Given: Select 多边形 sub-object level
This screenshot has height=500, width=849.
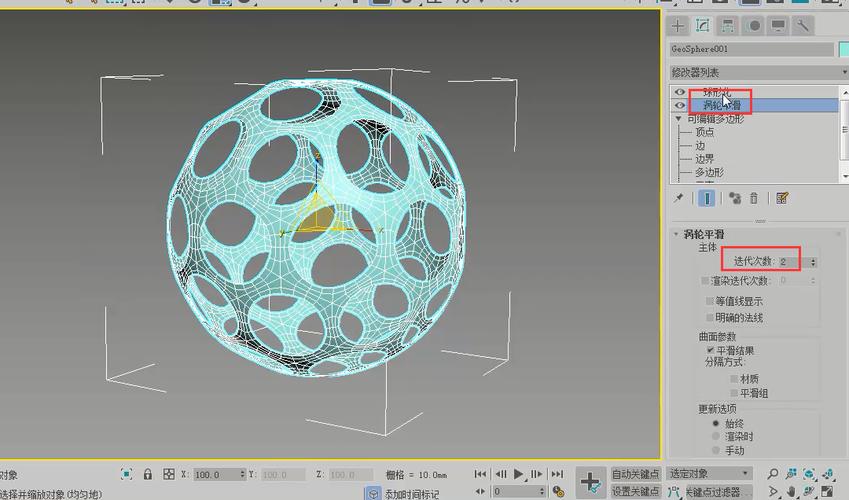Looking at the screenshot, I should point(709,172).
